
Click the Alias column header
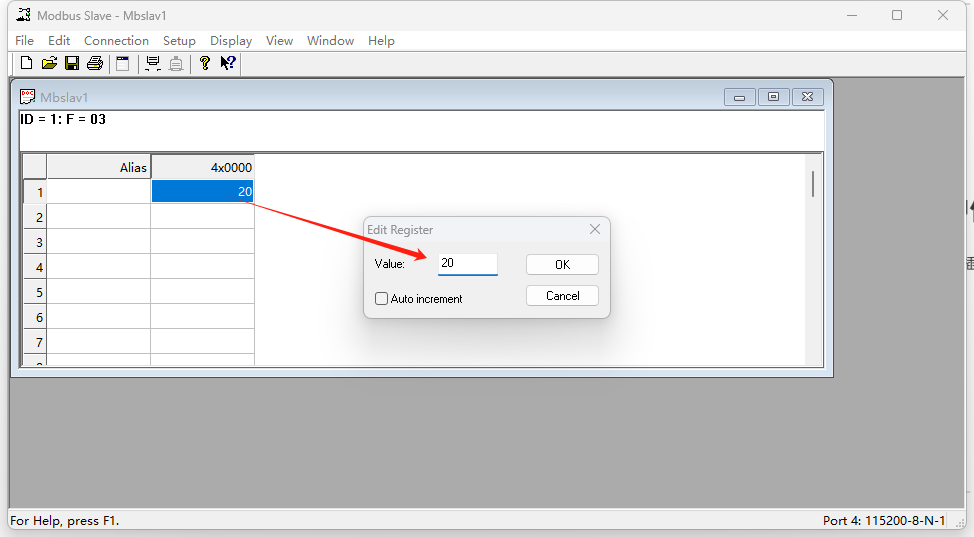99,167
